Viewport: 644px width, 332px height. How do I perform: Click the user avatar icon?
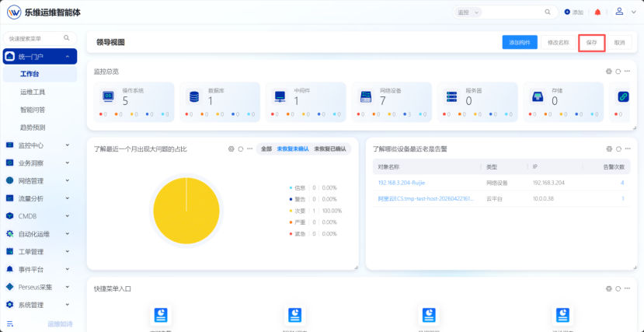click(619, 12)
